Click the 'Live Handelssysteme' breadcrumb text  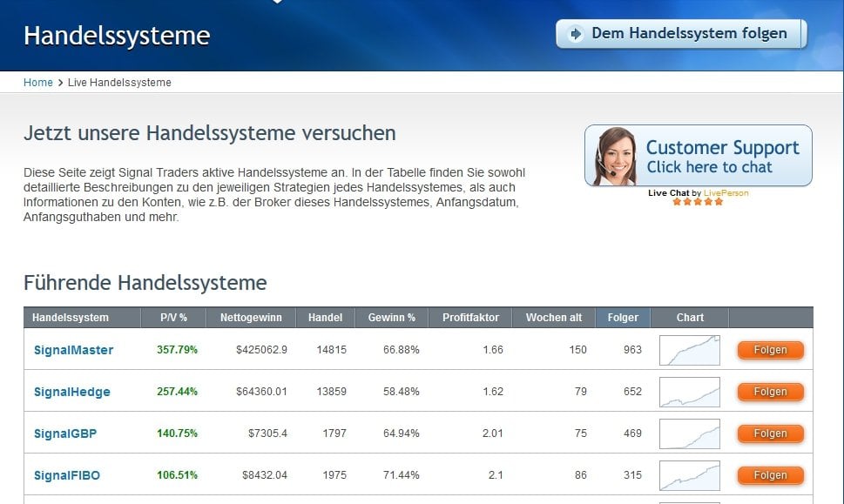[119, 83]
